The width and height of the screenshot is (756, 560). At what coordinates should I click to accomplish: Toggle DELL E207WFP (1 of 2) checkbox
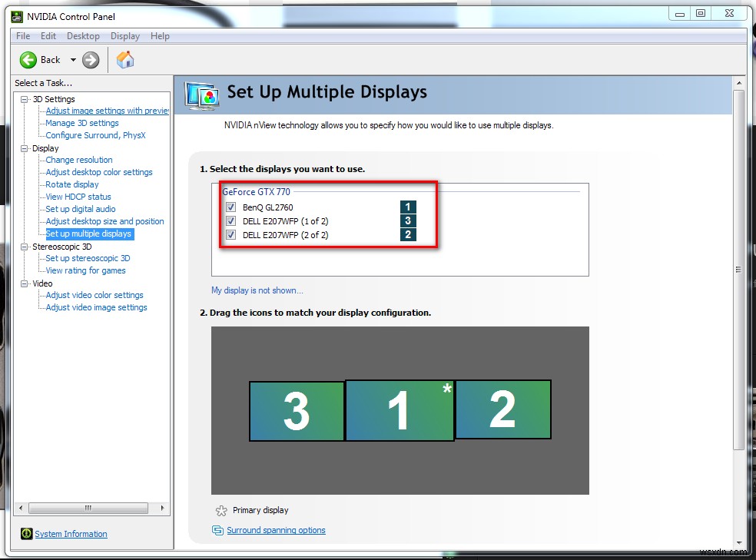point(231,221)
